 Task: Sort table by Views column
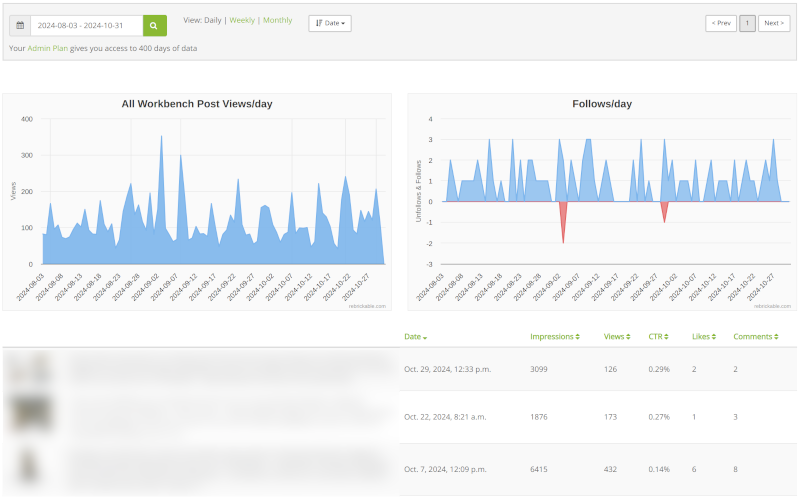pyautogui.click(x=617, y=337)
